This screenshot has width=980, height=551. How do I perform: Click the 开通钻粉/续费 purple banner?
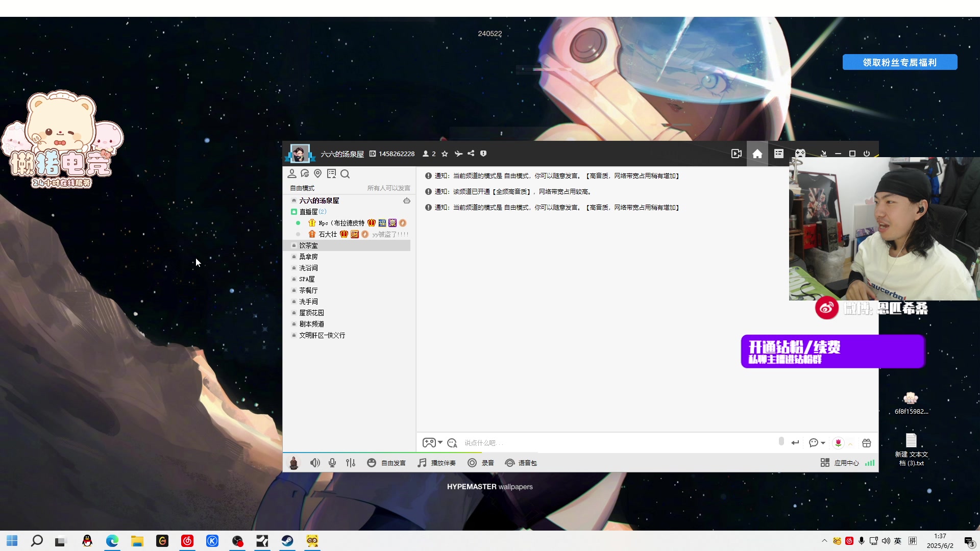832,352
